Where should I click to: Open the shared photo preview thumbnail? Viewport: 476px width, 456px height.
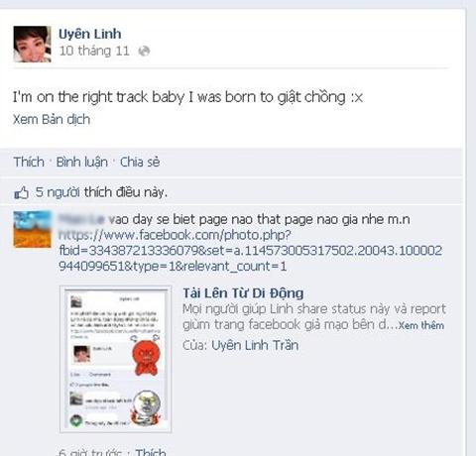[x=116, y=359]
